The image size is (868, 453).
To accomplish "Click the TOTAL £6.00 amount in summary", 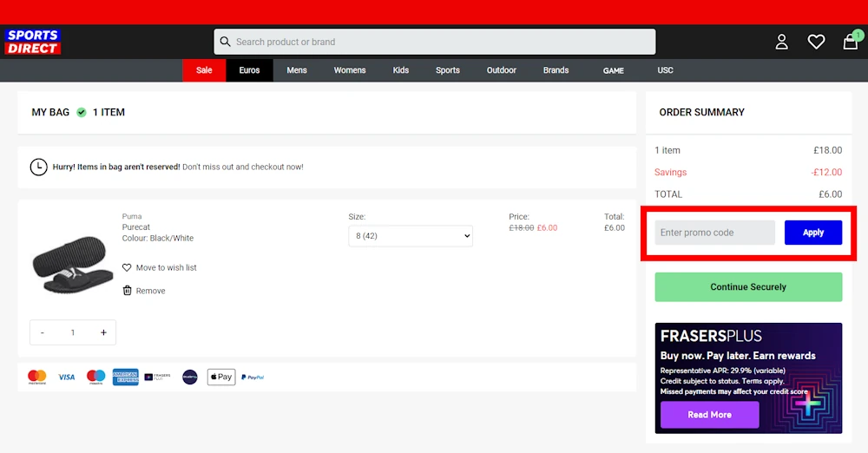I will (x=831, y=194).
